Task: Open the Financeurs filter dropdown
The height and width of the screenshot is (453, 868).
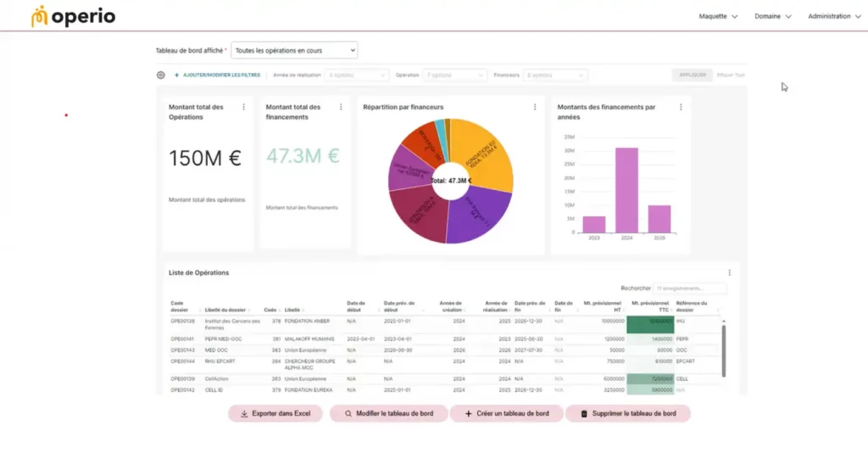Action: (554, 75)
